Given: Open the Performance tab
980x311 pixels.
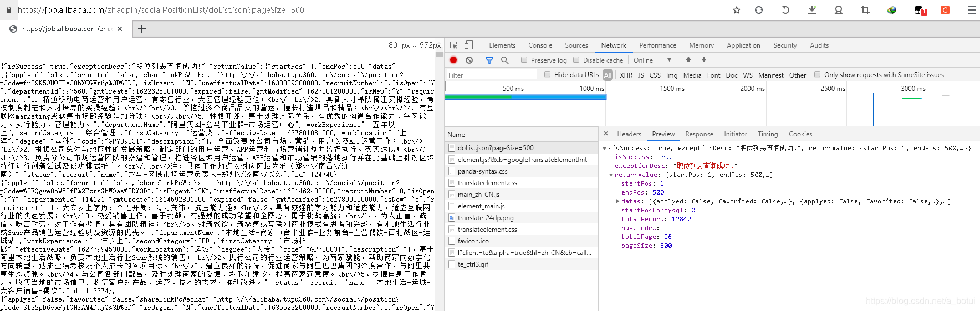Looking at the screenshot, I should click(658, 45).
